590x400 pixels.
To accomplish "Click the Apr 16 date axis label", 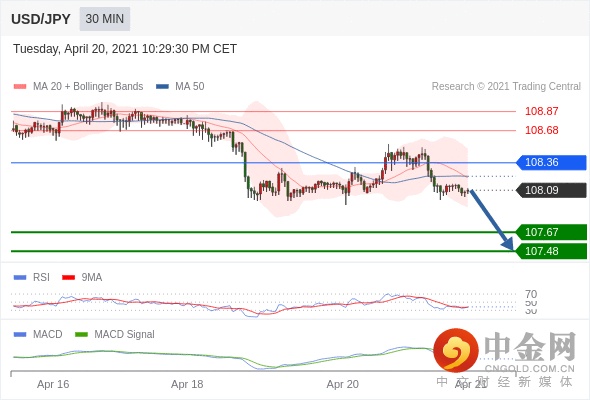I will click(x=53, y=385).
